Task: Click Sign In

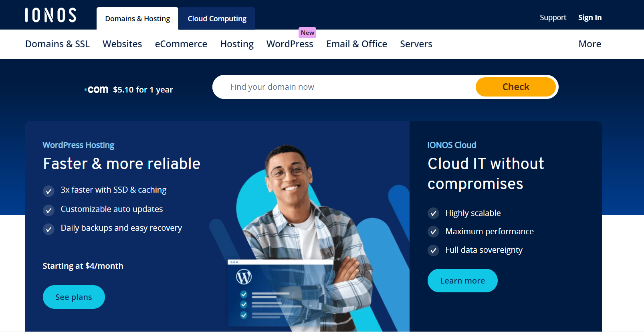Action: point(589,18)
